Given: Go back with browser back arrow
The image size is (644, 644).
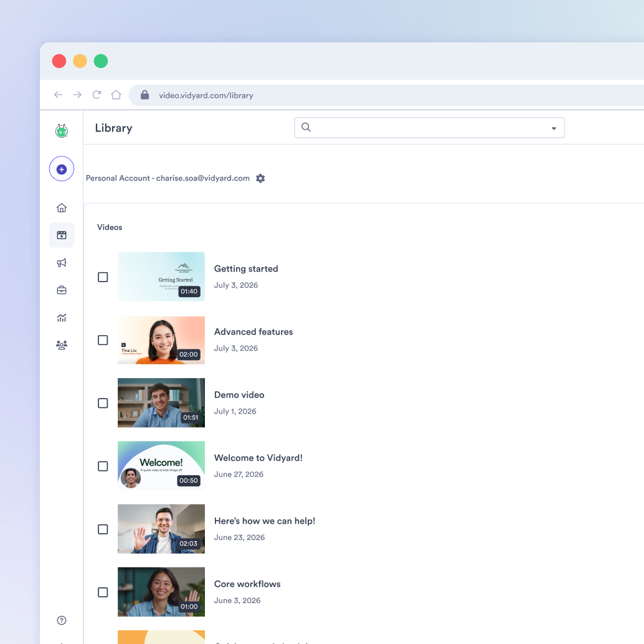Looking at the screenshot, I should (59, 95).
